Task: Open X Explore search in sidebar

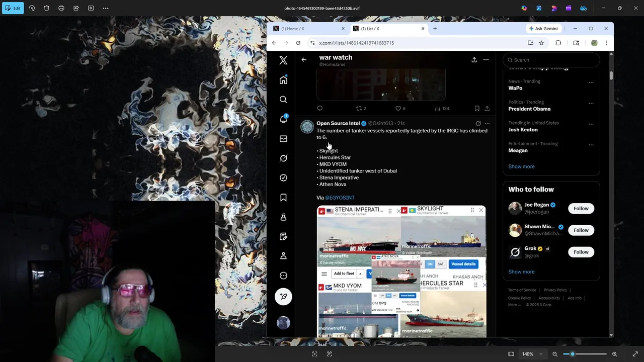Action: pyautogui.click(x=283, y=100)
